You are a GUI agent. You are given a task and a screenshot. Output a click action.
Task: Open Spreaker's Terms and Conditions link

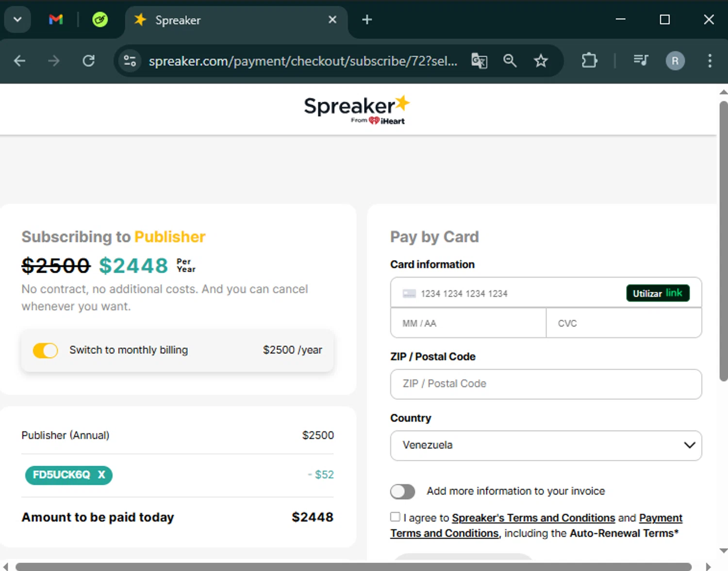tap(533, 518)
